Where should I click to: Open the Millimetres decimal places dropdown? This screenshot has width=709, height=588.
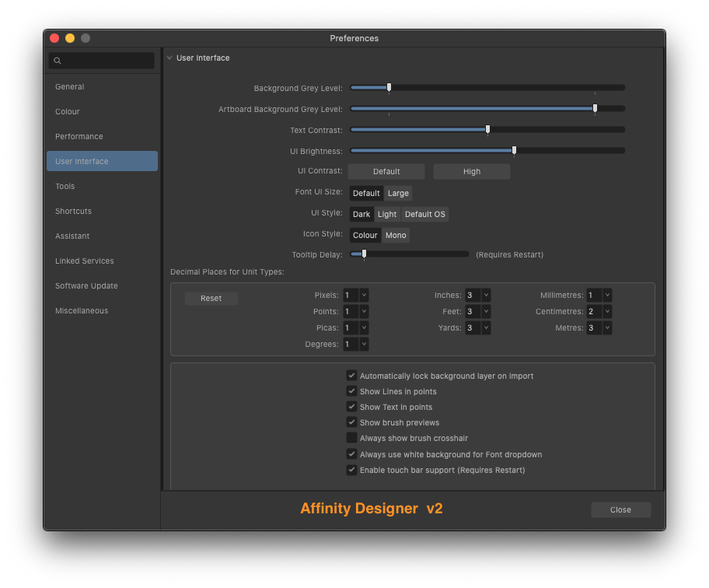pos(607,295)
